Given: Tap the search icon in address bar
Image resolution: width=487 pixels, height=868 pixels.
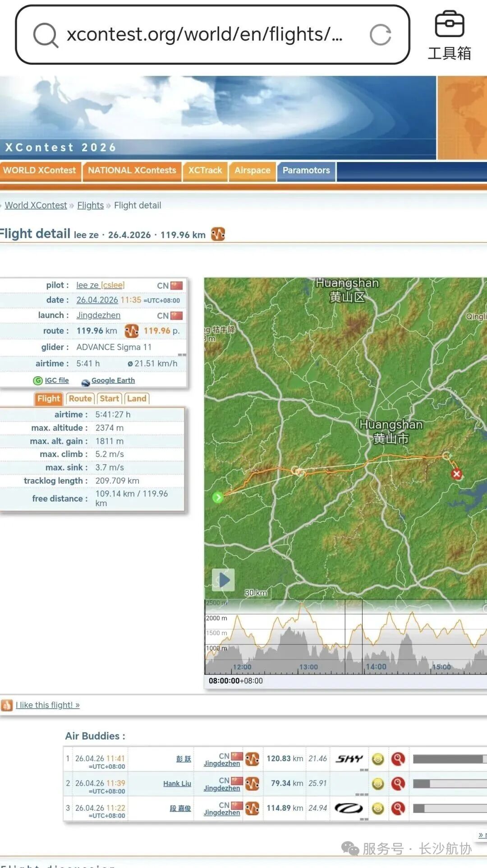Looking at the screenshot, I should 46,35.
